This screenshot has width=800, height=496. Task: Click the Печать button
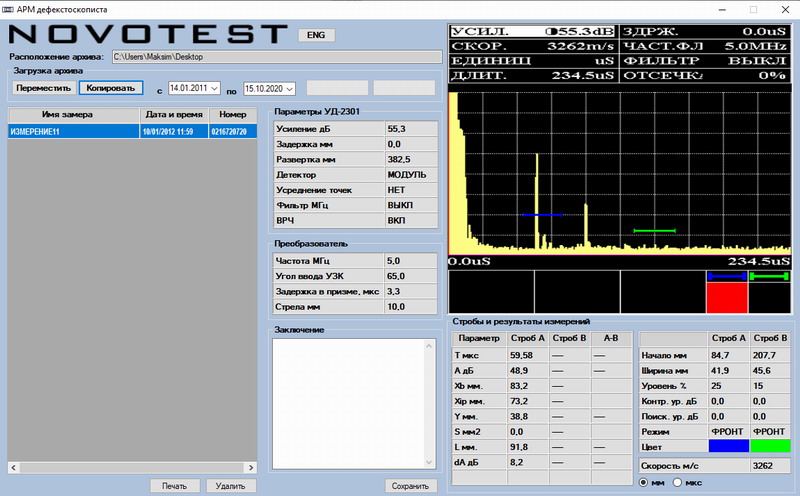point(175,486)
